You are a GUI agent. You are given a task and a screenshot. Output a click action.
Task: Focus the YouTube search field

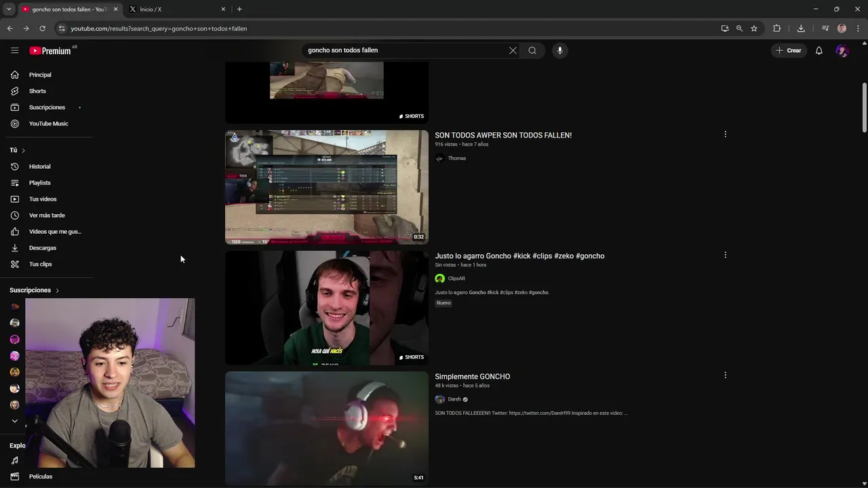coord(406,50)
